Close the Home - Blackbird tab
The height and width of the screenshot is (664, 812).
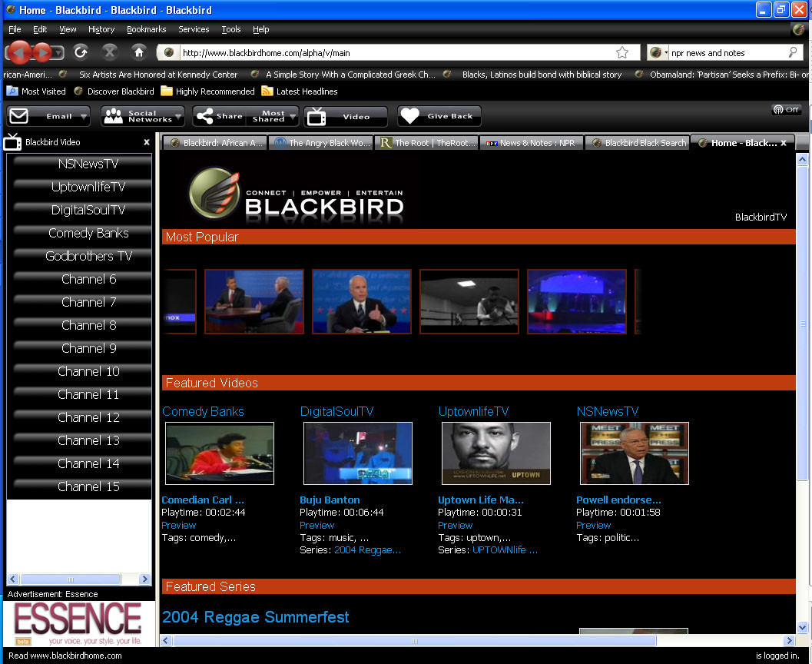pyautogui.click(x=784, y=143)
